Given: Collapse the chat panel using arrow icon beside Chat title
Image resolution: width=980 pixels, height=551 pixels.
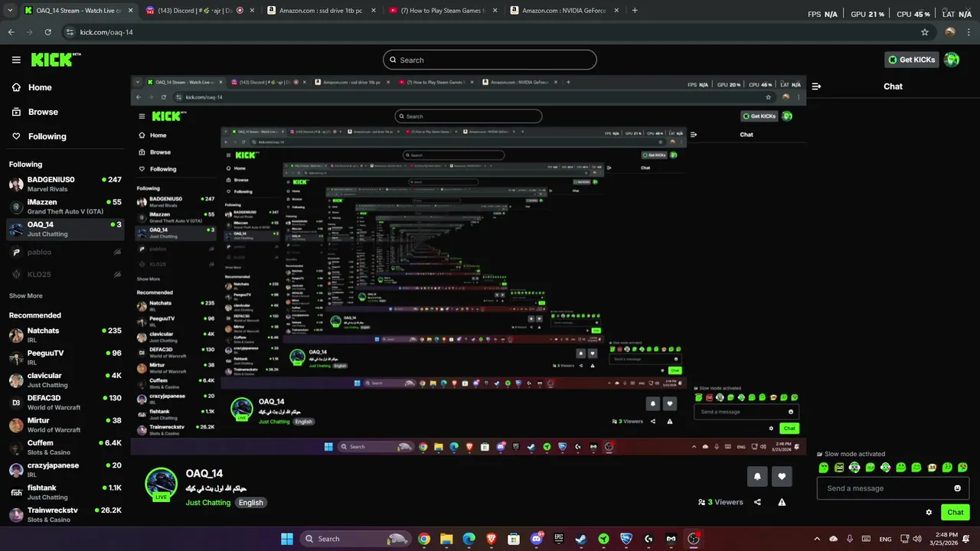Looking at the screenshot, I should pos(816,86).
